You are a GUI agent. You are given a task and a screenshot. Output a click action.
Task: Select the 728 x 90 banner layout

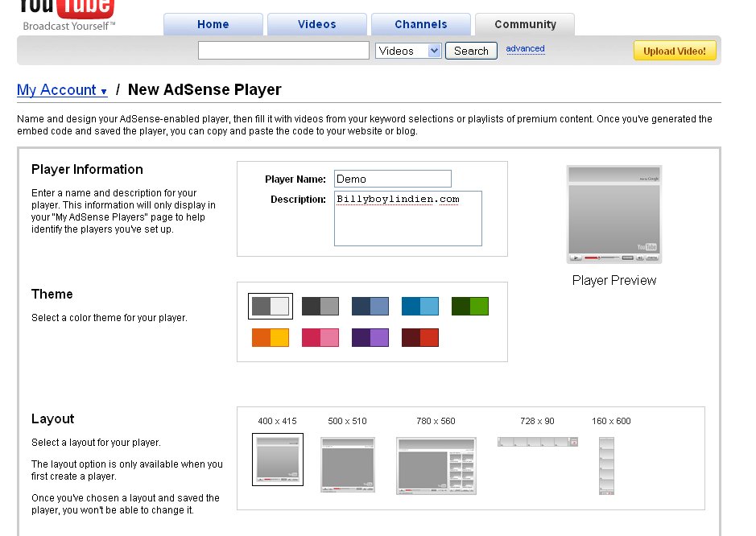point(538,442)
